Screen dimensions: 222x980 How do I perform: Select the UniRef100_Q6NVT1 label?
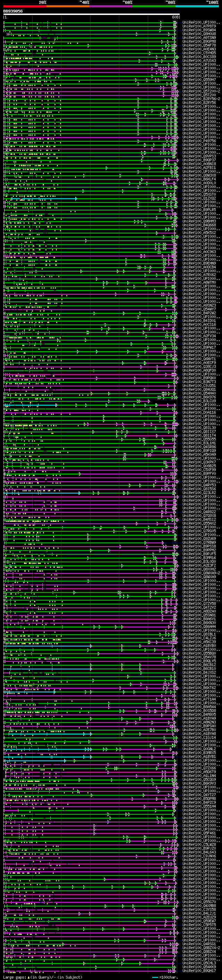(199, 359)
